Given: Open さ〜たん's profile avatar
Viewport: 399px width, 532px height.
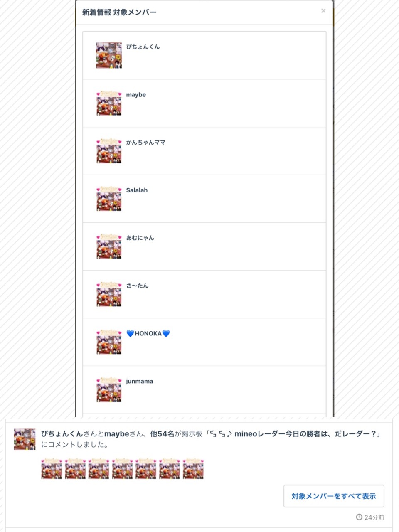Looking at the screenshot, I should [x=109, y=294].
